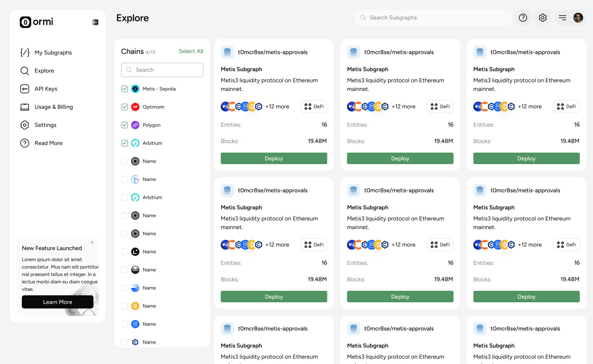Focus the Search Subgraphs field
This screenshot has height=364, width=593.
433,18
